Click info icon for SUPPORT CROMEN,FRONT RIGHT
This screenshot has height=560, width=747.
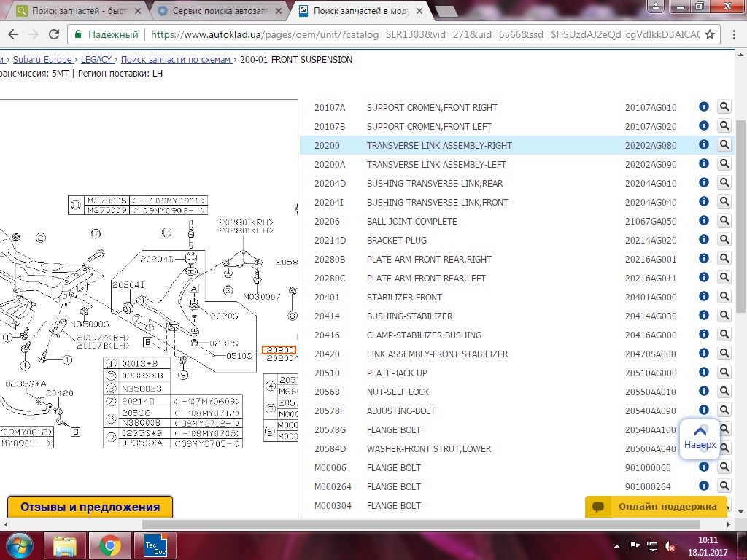tap(703, 107)
